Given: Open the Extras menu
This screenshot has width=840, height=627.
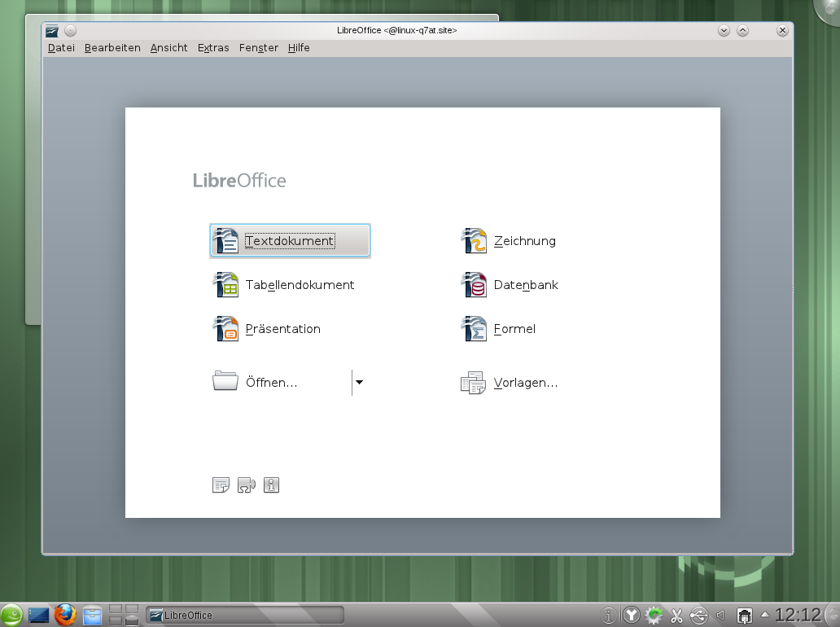Looking at the screenshot, I should point(213,47).
